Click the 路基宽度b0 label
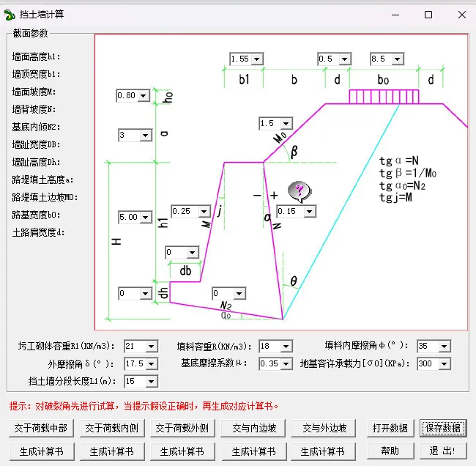This screenshot has height=466, width=476. coord(36,215)
